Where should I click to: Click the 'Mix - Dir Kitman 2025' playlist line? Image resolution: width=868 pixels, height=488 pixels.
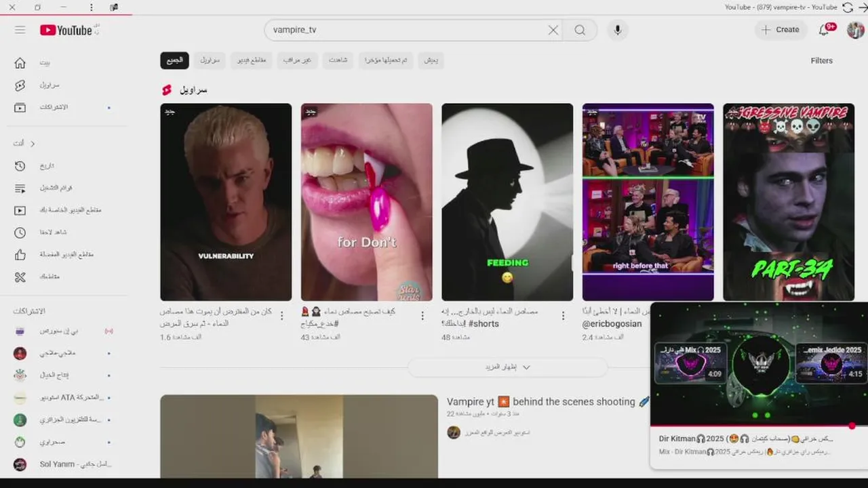click(x=745, y=451)
